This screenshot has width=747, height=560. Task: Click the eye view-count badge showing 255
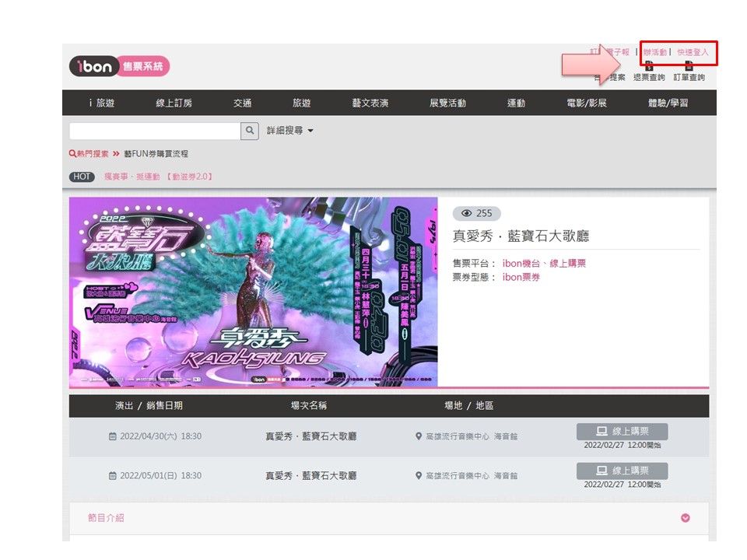pos(476,213)
